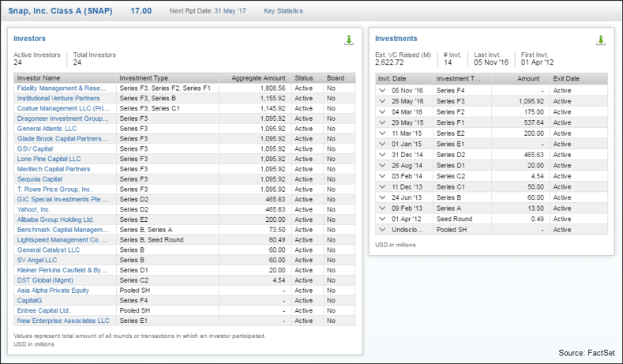
Task: Expand the 04 Mar '16 Series F2 row
Action: pos(382,112)
